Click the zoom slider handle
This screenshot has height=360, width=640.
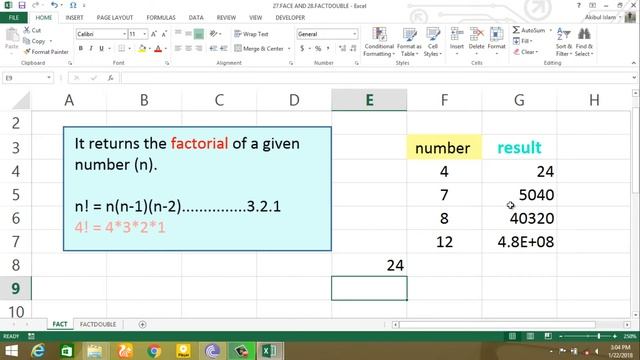[599, 336]
